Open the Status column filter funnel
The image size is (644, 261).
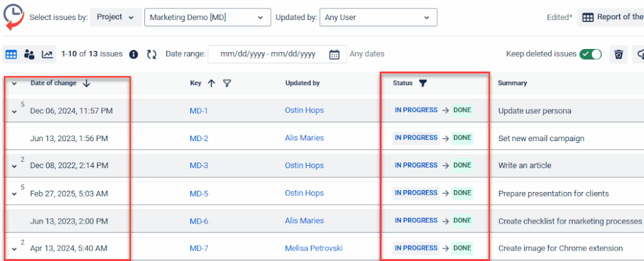point(423,83)
